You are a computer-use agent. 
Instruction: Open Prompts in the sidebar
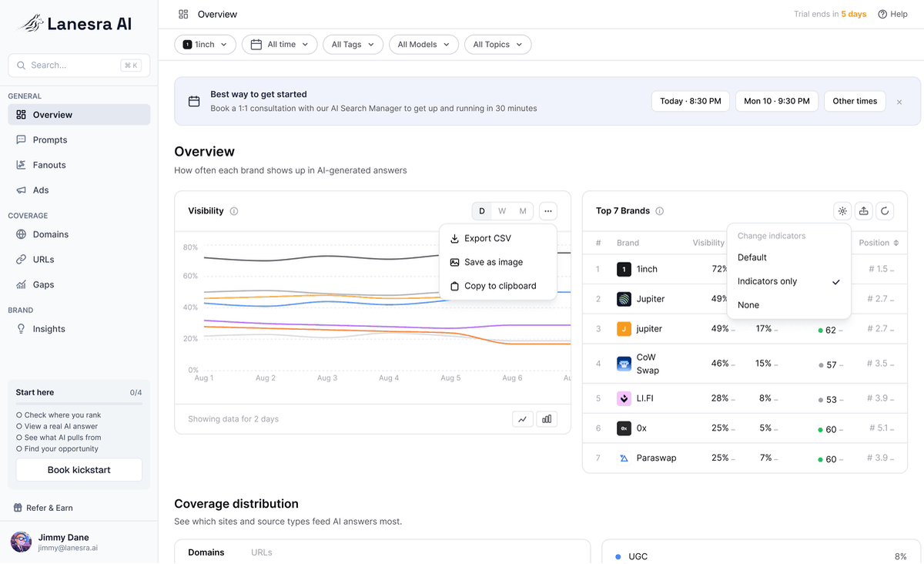tap(79, 139)
